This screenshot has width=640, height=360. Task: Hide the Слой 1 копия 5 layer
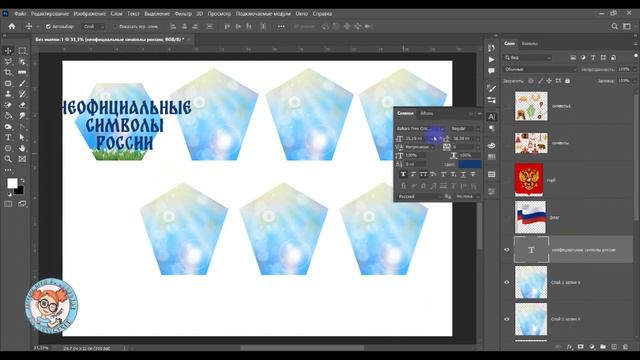(507, 282)
